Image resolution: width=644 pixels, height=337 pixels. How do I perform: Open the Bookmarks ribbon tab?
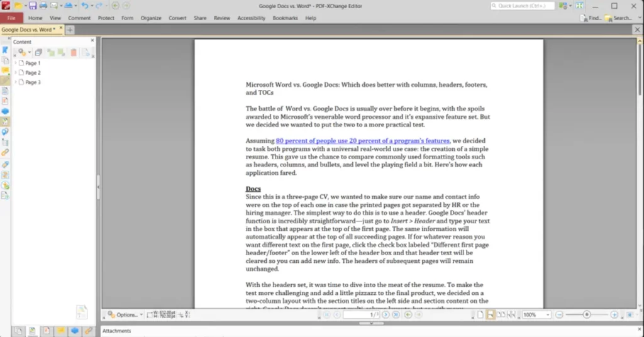click(x=285, y=18)
